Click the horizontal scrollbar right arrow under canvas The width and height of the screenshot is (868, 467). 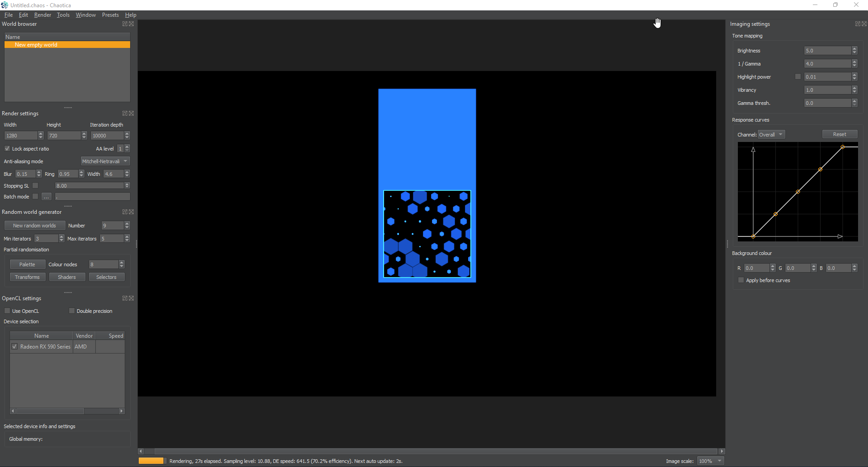tap(722, 451)
